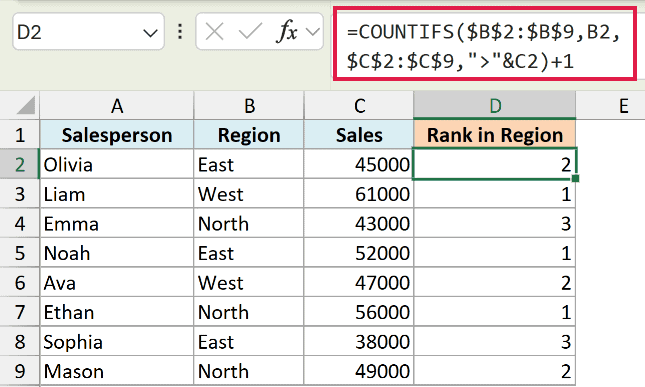Select Liam's West region cell
The height and width of the screenshot is (387, 645).
[249, 194]
